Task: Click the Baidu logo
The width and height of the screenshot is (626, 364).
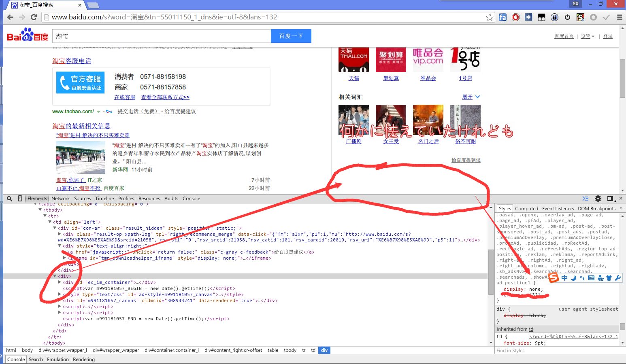Action: pyautogui.click(x=28, y=35)
